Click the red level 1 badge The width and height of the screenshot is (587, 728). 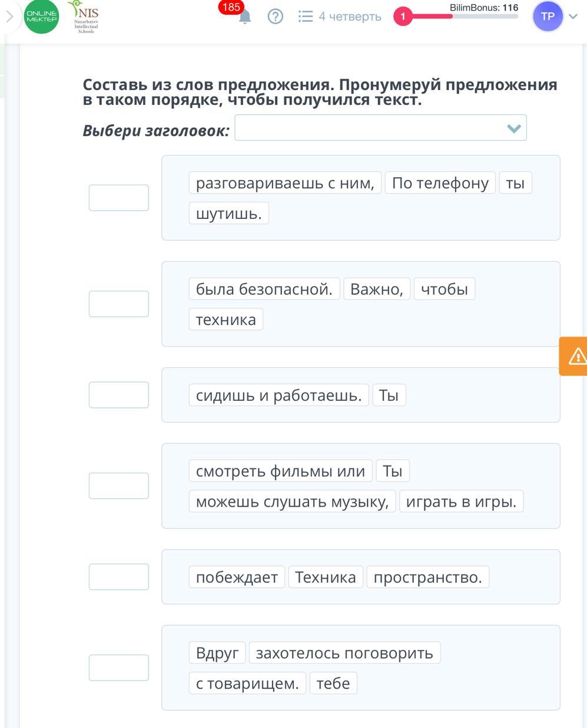pyautogui.click(x=403, y=16)
